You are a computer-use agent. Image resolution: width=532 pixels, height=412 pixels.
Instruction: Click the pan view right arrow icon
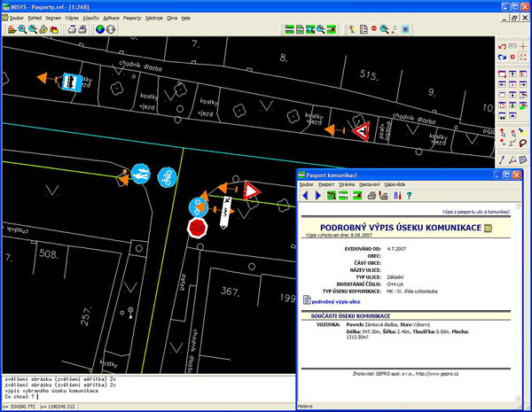click(523, 84)
